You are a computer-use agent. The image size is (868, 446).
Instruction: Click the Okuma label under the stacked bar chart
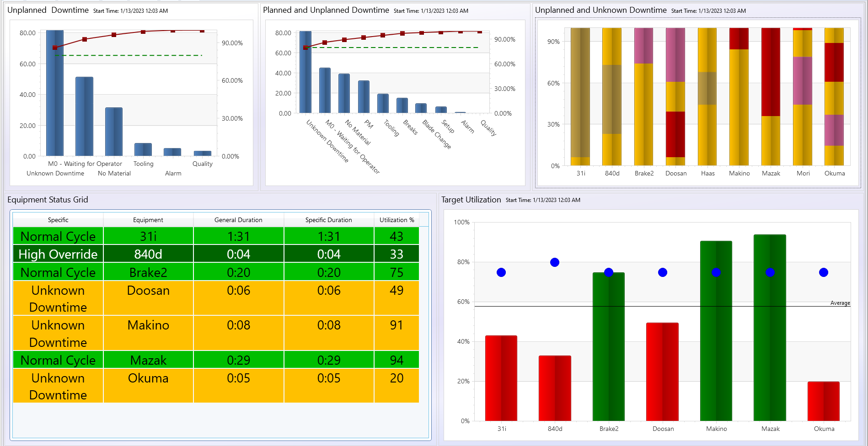[x=835, y=173]
